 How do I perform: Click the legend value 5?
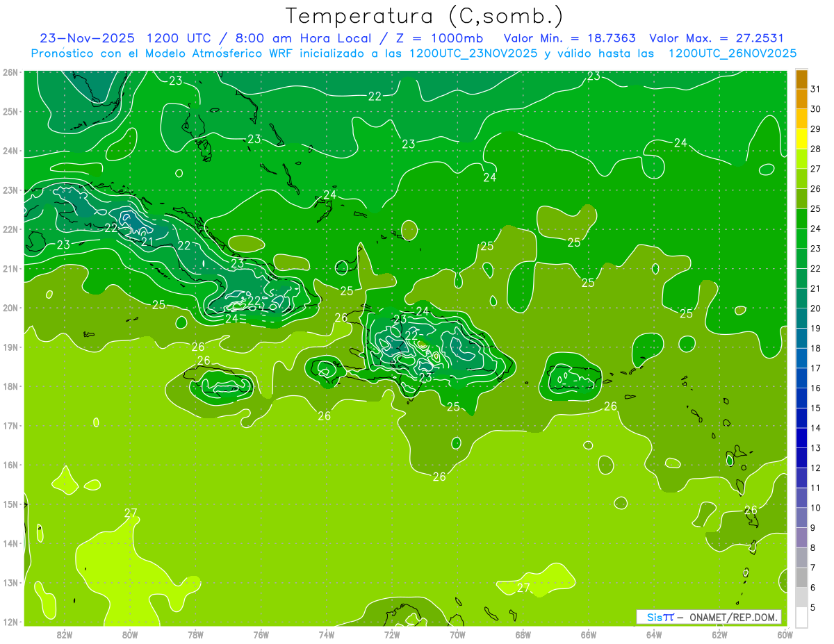(813, 607)
